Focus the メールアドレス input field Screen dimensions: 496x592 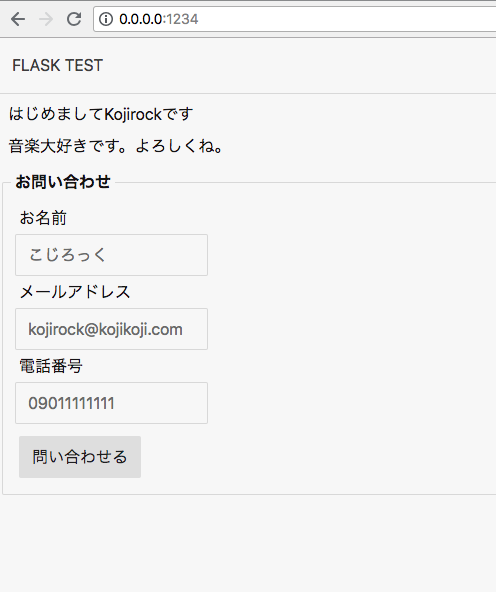coord(111,329)
